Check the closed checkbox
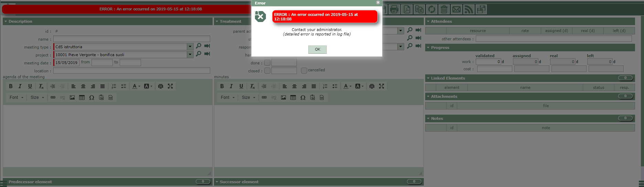Image resolution: width=644 pixels, height=187 pixels. point(267,71)
